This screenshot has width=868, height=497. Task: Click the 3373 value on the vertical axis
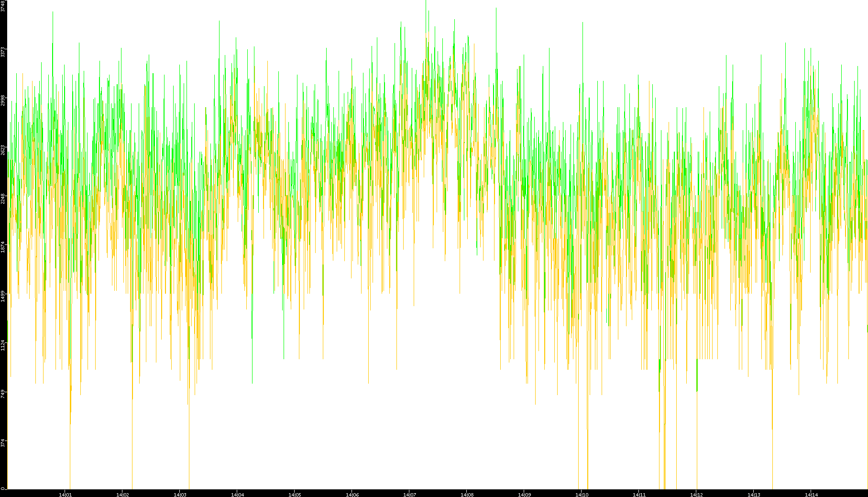pyautogui.click(x=3, y=52)
